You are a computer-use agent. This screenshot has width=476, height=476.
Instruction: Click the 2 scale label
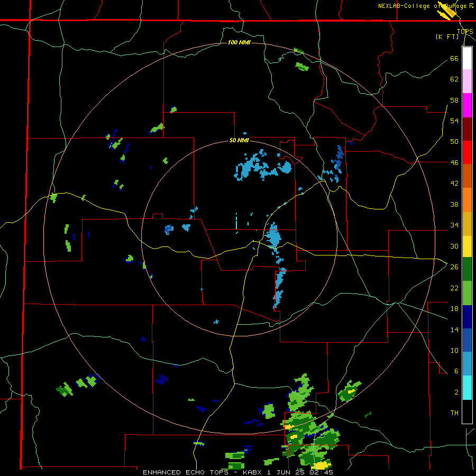click(x=456, y=392)
